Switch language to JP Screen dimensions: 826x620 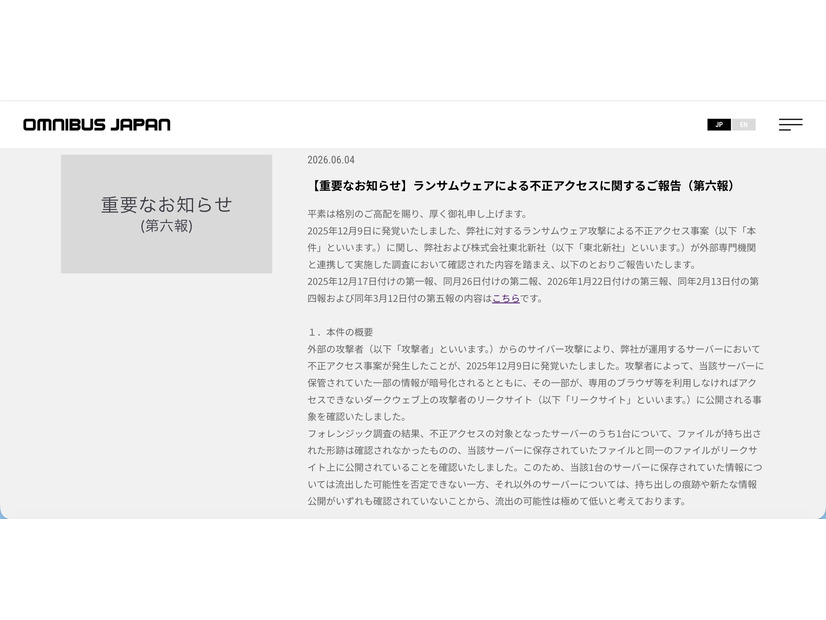(x=719, y=125)
